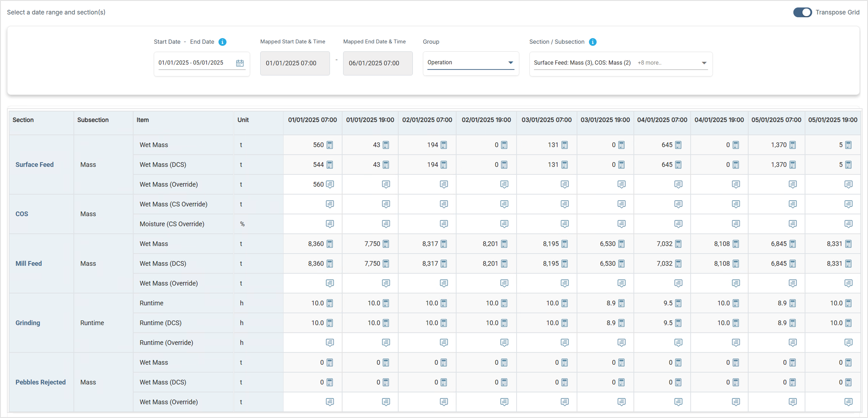Click calculator icon beside Mill Feed 8,360
The image size is (868, 418).
point(330,244)
